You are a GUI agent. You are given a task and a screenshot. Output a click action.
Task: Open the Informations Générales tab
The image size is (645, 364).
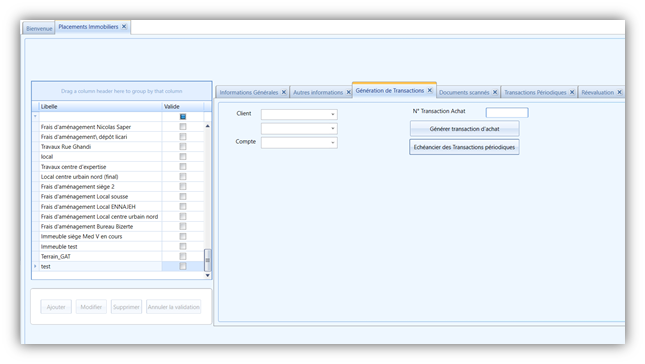[248, 93]
